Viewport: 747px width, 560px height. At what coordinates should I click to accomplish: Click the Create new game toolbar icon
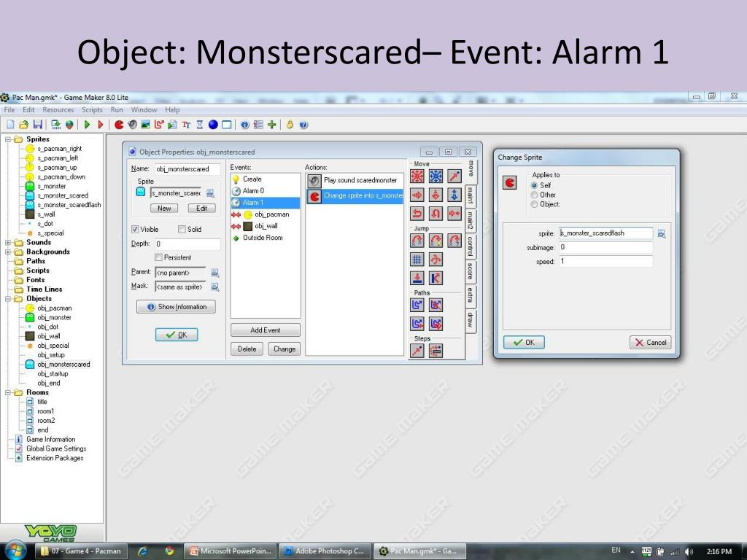[10, 125]
